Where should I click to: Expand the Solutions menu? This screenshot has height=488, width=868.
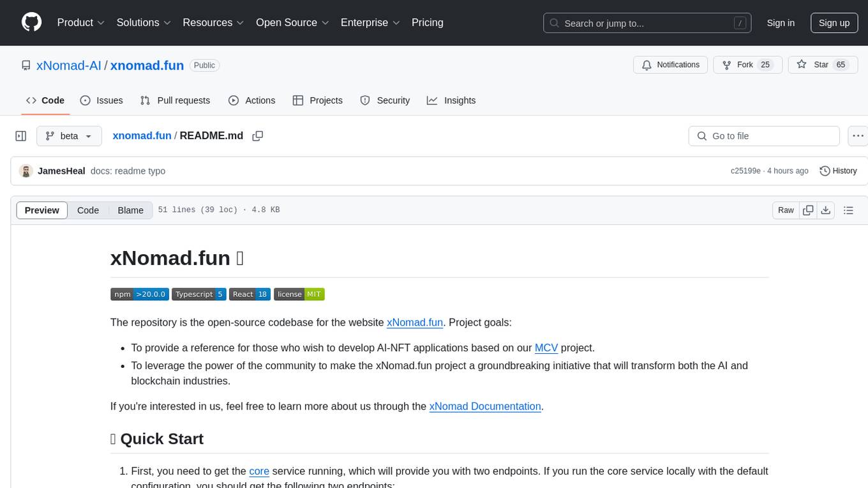pos(144,22)
